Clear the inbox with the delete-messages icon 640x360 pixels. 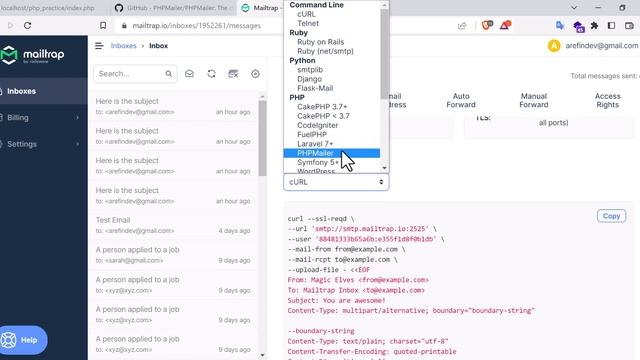tap(233, 74)
